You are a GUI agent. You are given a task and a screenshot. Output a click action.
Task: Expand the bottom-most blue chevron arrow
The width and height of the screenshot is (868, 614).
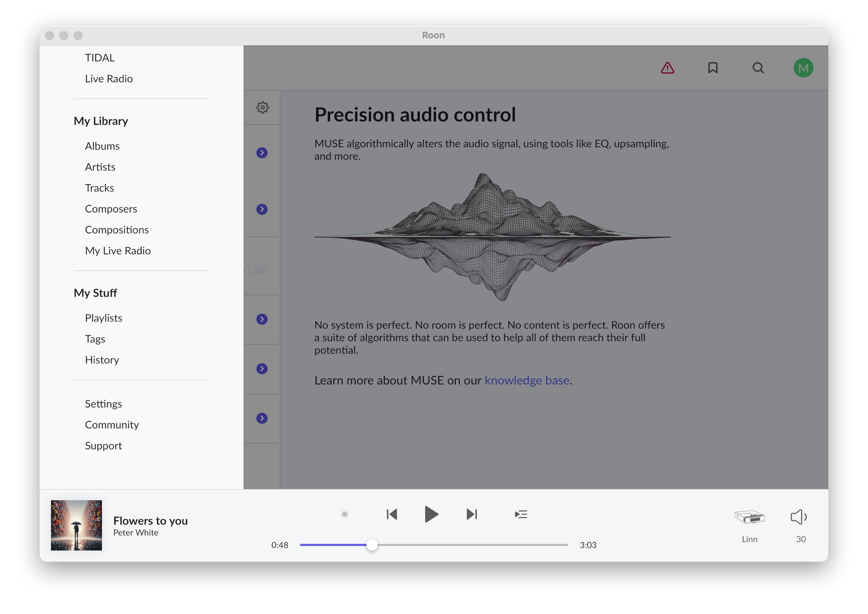coord(261,418)
